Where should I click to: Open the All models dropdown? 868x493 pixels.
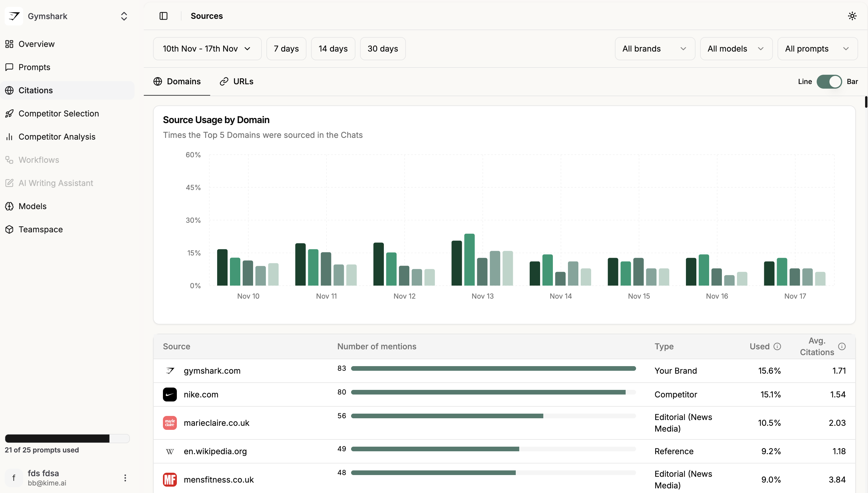[736, 49]
